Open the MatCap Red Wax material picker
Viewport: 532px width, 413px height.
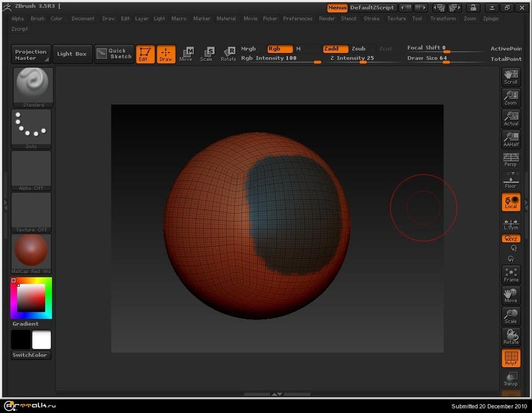coord(32,253)
